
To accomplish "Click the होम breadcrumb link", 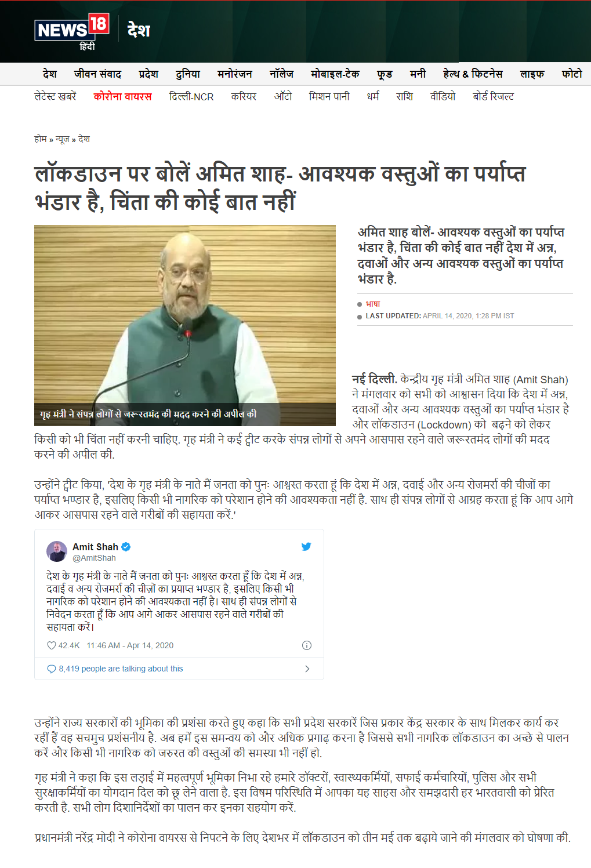I will (40, 139).
